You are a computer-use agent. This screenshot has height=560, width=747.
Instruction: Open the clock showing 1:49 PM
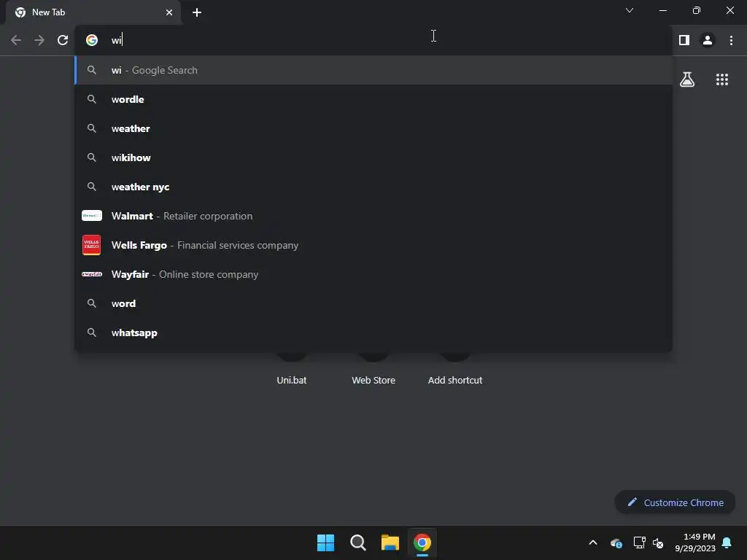pos(695,542)
